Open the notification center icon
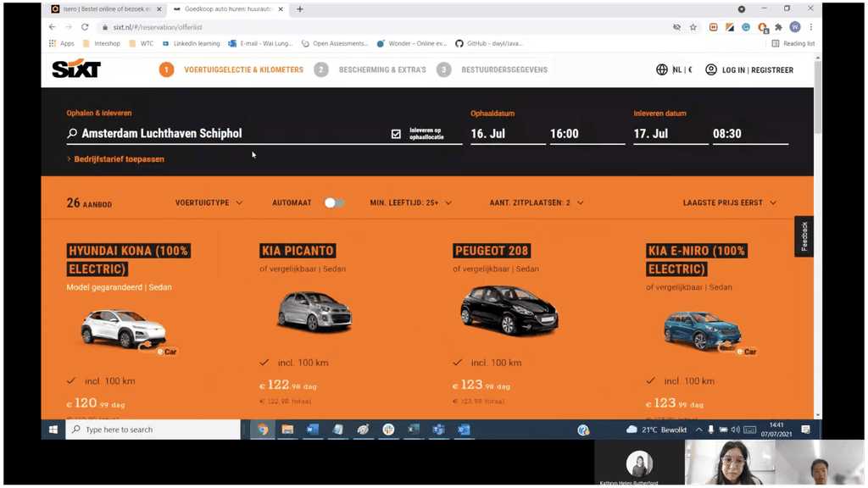 [x=805, y=430]
